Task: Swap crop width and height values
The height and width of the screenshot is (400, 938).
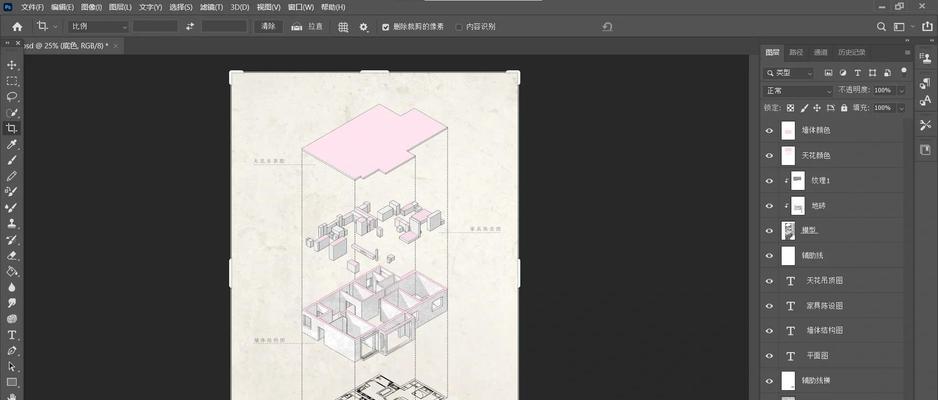Action: [x=190, y=26]
